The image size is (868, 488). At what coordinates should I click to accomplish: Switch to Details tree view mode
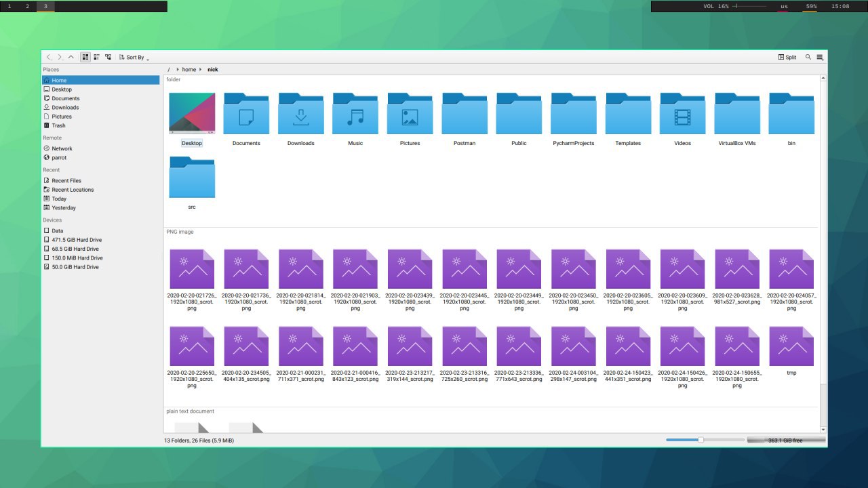(108, 58)
